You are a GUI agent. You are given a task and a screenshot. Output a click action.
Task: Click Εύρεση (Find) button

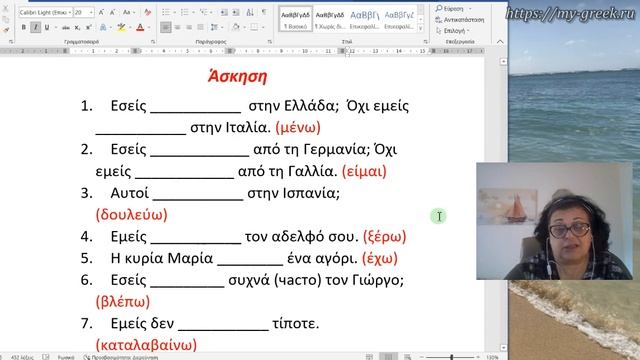point(450,9)
